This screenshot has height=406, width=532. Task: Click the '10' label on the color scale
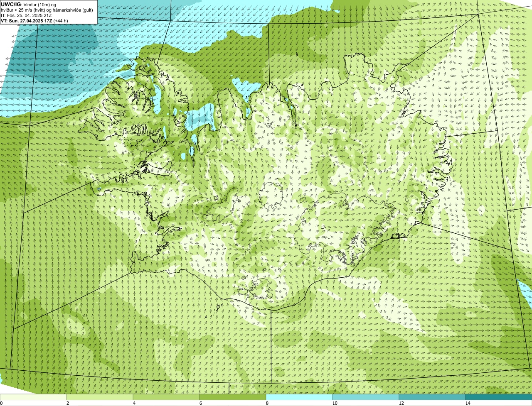coord(335,403)
